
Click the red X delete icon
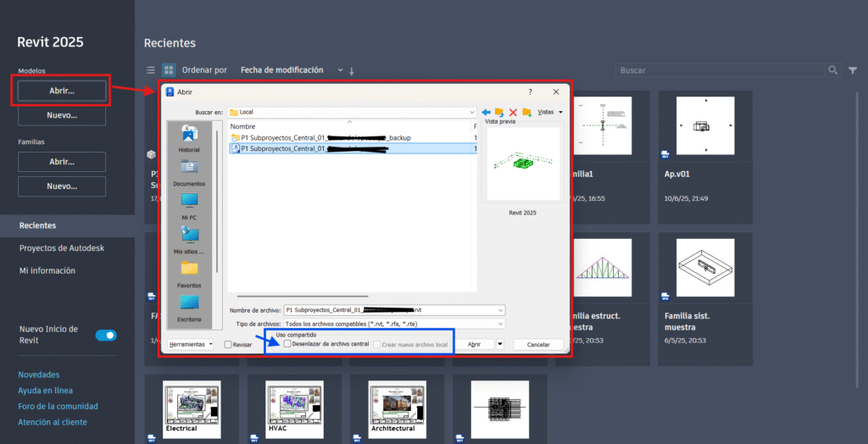513,112
